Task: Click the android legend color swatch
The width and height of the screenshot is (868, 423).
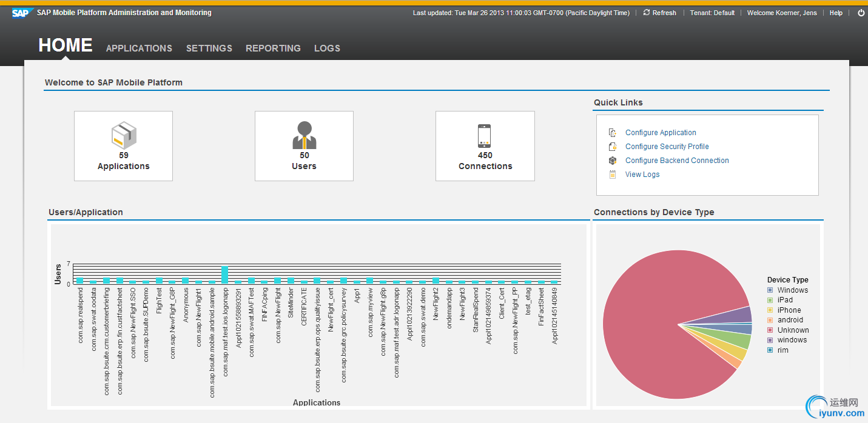Action: 770,320
